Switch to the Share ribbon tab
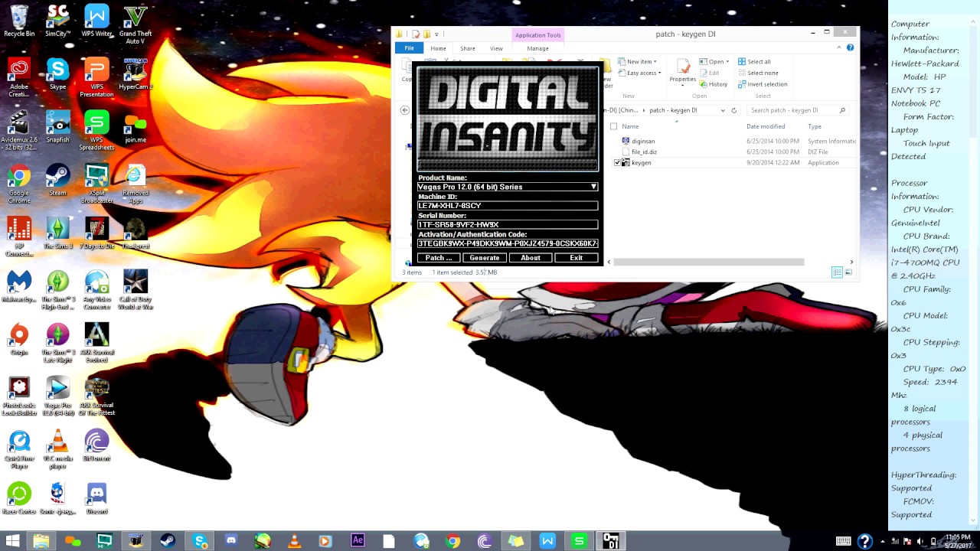This screenshot has width=980, height=551. 467,48
